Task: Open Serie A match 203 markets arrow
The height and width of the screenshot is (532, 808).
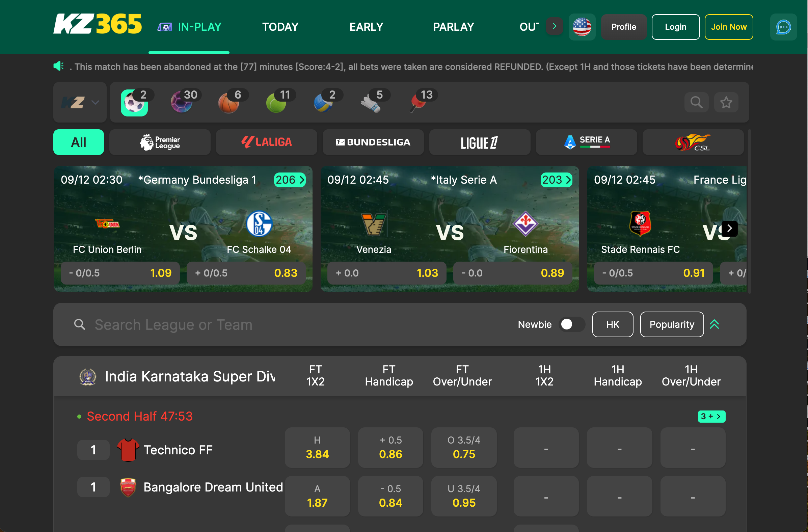Action: click(x=556, y=180)
